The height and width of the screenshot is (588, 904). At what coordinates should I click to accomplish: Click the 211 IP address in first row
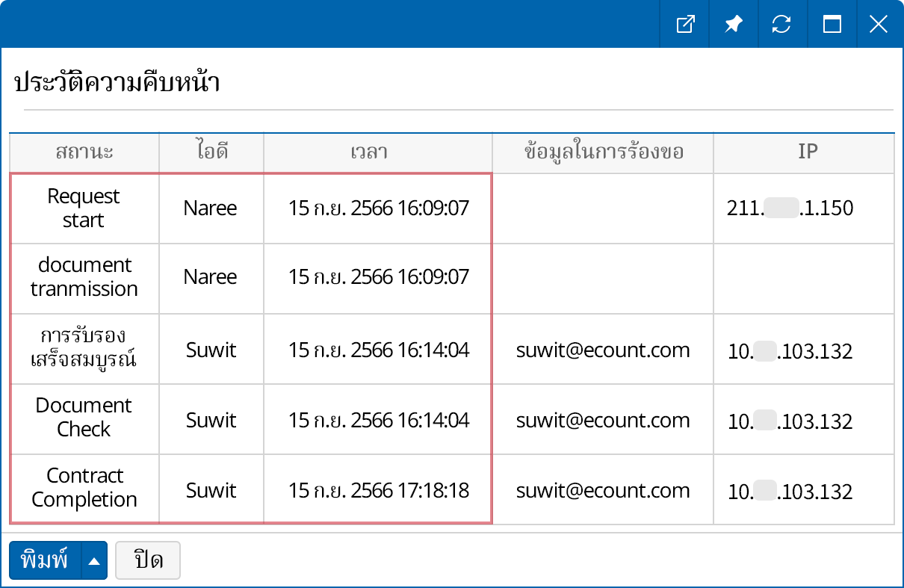pyautogui.click(x=790, y=208)
